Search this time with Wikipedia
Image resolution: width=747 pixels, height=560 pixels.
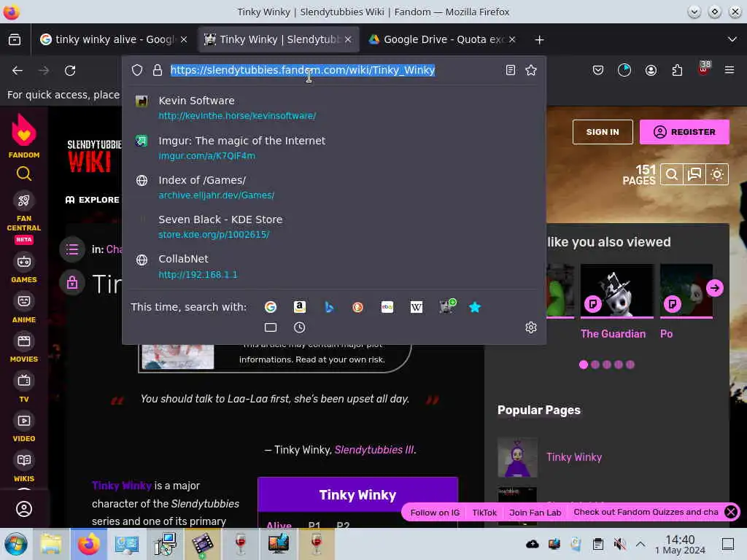point(417,307)
